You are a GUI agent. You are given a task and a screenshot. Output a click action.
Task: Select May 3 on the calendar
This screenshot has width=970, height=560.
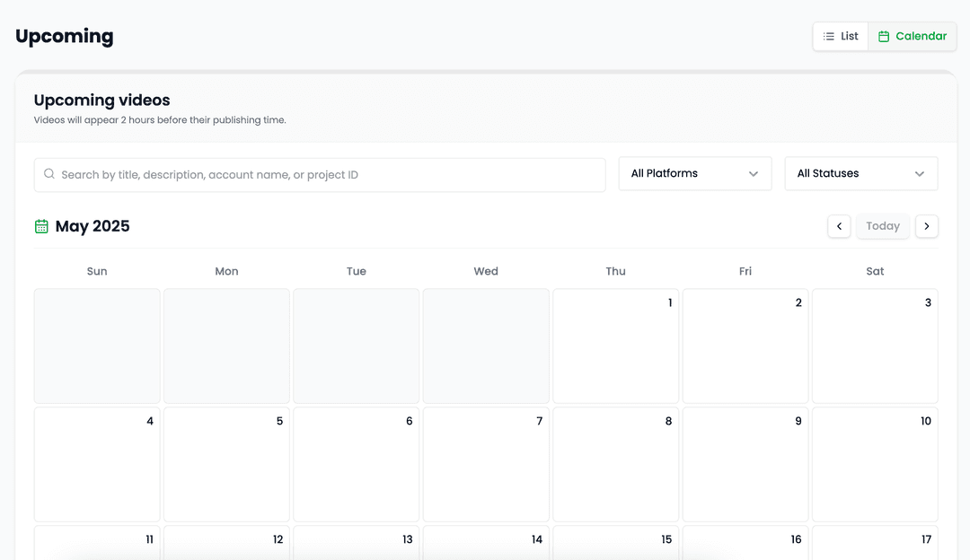[875, 346]
